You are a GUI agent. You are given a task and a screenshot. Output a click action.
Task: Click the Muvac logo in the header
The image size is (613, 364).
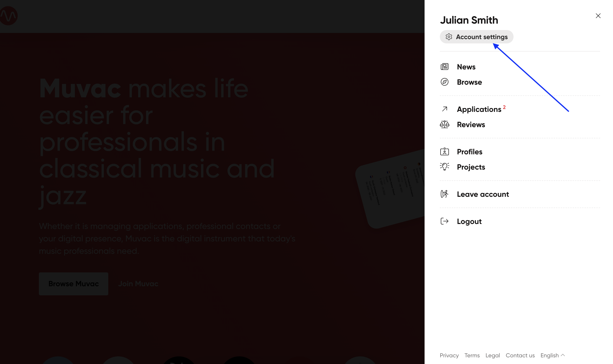pyautogui.click(x=9, y=16)
